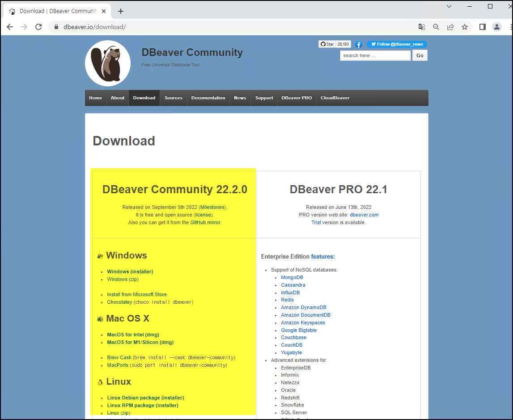Select the Download menu item
Screen dimensions: 513x420
144,98
